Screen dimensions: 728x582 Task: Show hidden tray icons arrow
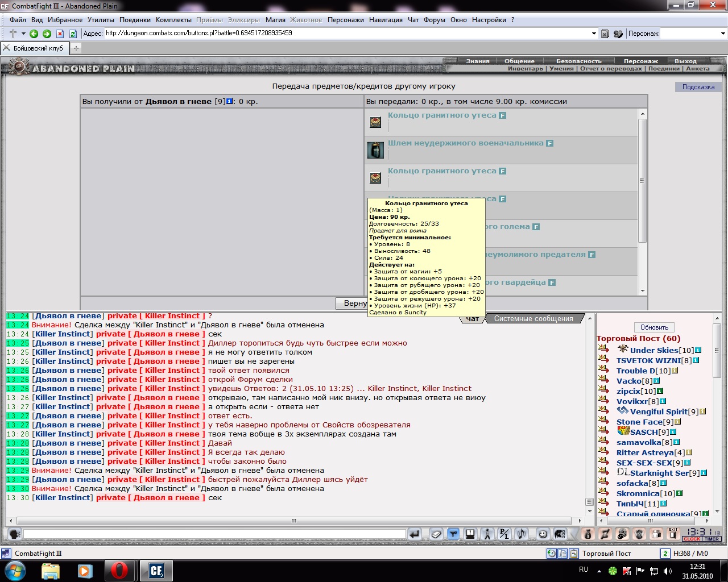599,570
